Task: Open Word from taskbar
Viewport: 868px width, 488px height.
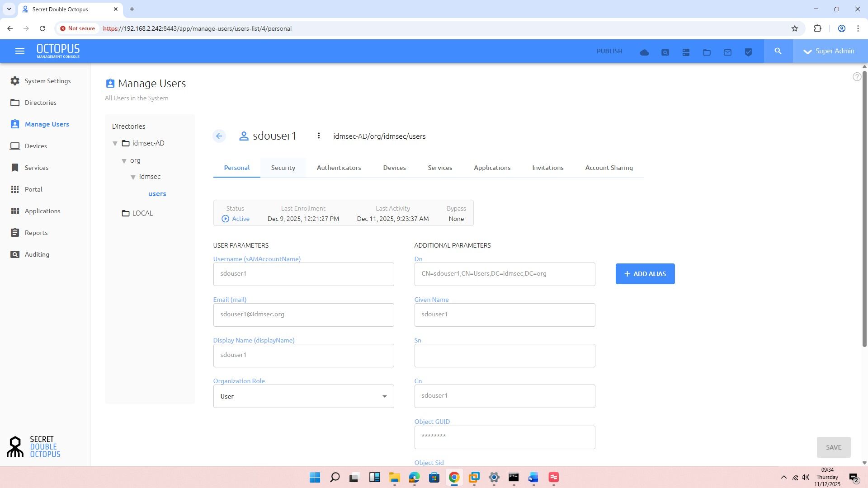Action: (x=533, y=477)
